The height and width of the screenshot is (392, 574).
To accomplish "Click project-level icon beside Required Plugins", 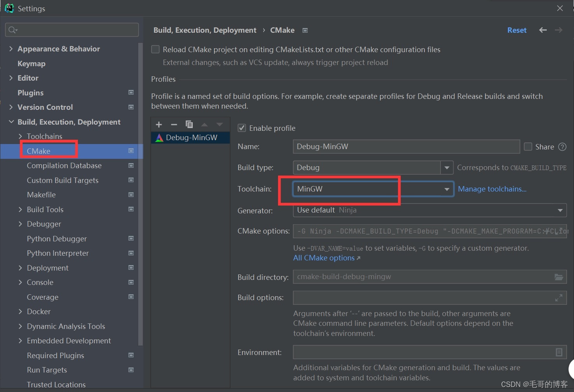I will pos(131,355).
